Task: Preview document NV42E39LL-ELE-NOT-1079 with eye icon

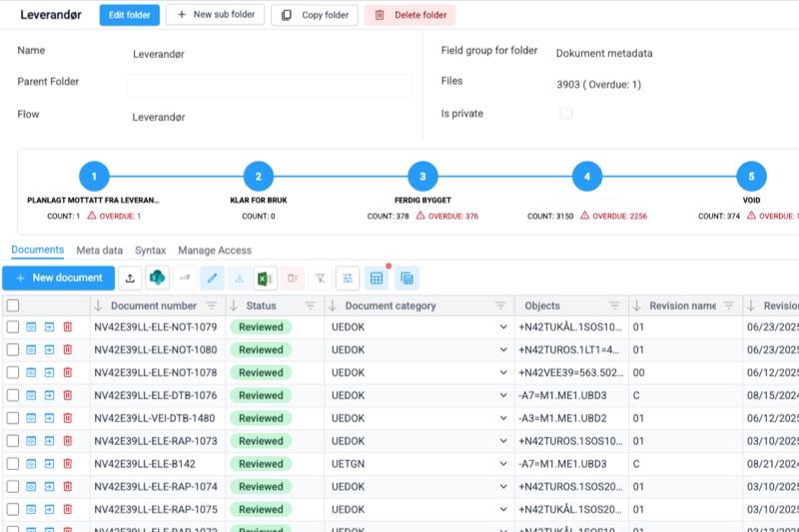Action: [x=31, y=326]
